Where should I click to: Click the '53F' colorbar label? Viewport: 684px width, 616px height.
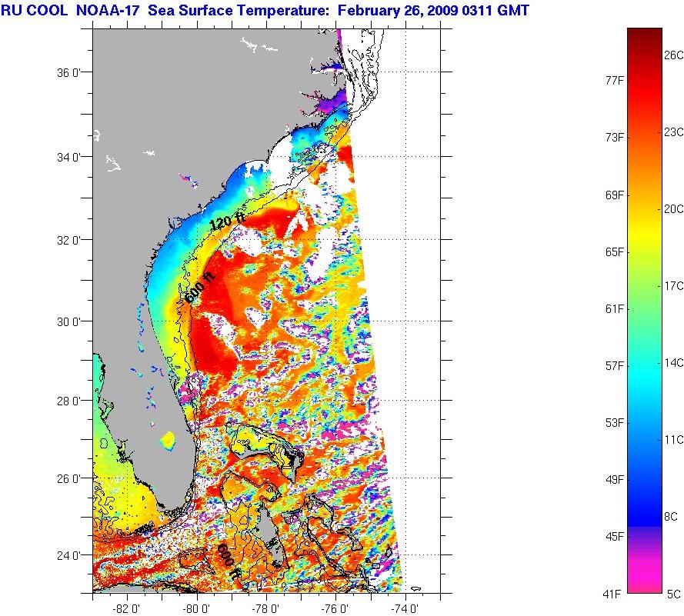615,423
